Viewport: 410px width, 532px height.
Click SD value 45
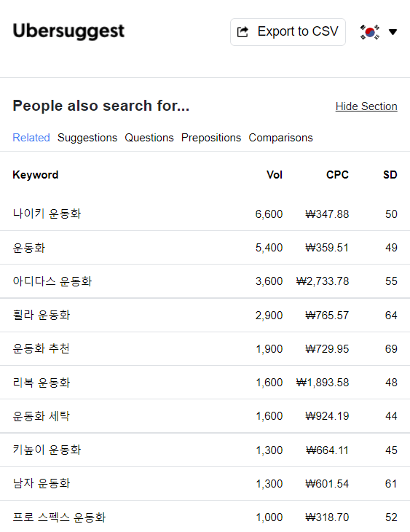pos(391,450)
